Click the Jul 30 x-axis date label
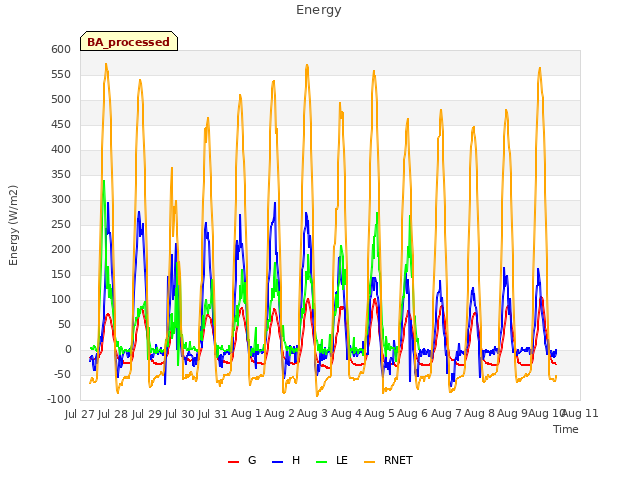 click(180, 414)
